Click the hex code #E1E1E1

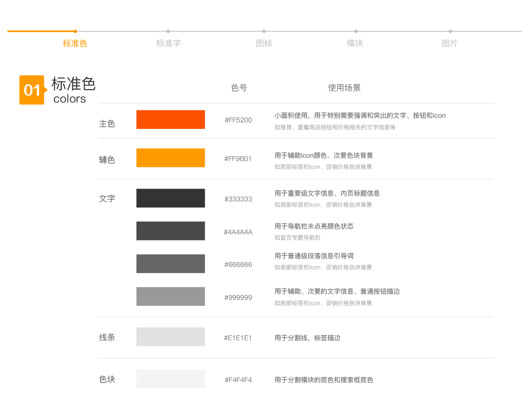tap(238, 338)
